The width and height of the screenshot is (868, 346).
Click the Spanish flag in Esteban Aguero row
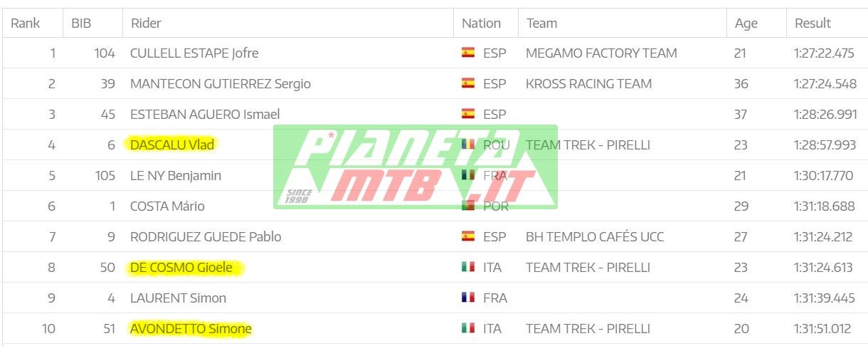[x=468, y=114]
